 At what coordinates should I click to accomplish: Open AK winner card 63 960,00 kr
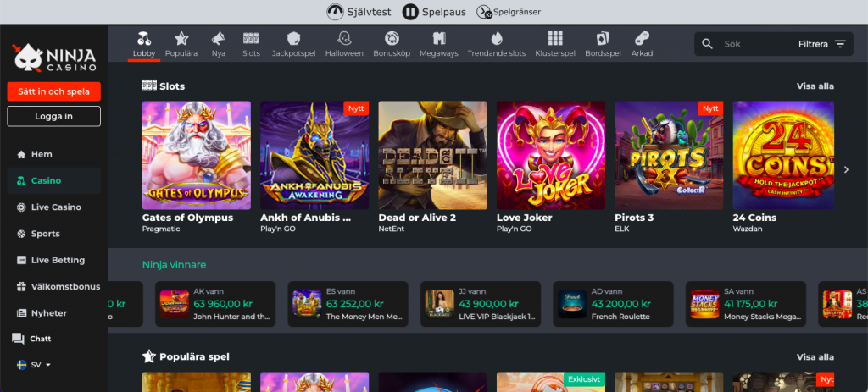(215, 304)
